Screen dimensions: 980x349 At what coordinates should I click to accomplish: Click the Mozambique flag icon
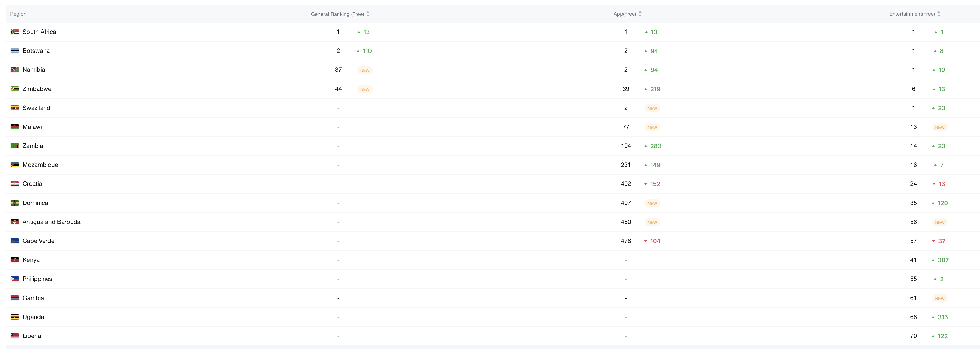[x=14, y=165]
